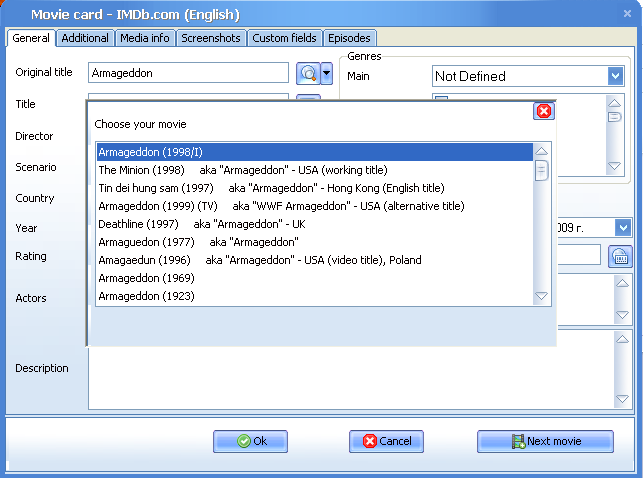This screenshot has height=478, width=643.
Task: Click the Original title input field
Action: click(188, 73)
